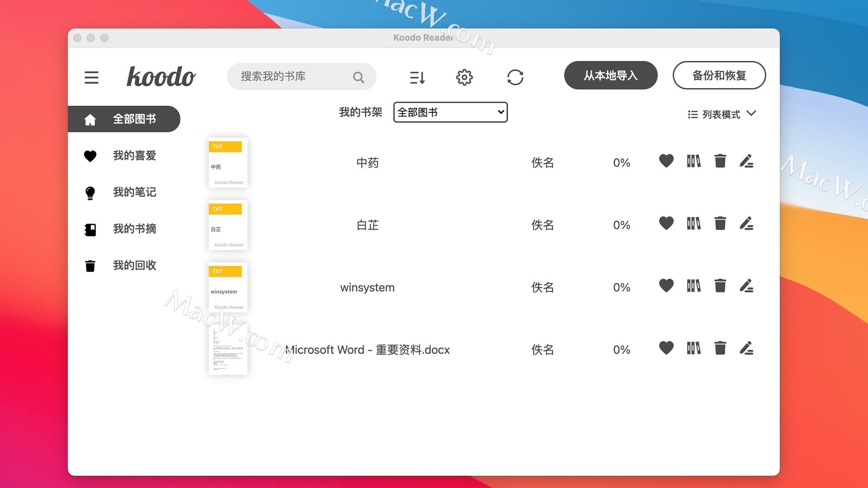Open 我的笔记 in the sidebar
Image resolution: width=868 pixels, height=488 pixels.
tap(120, 192)
